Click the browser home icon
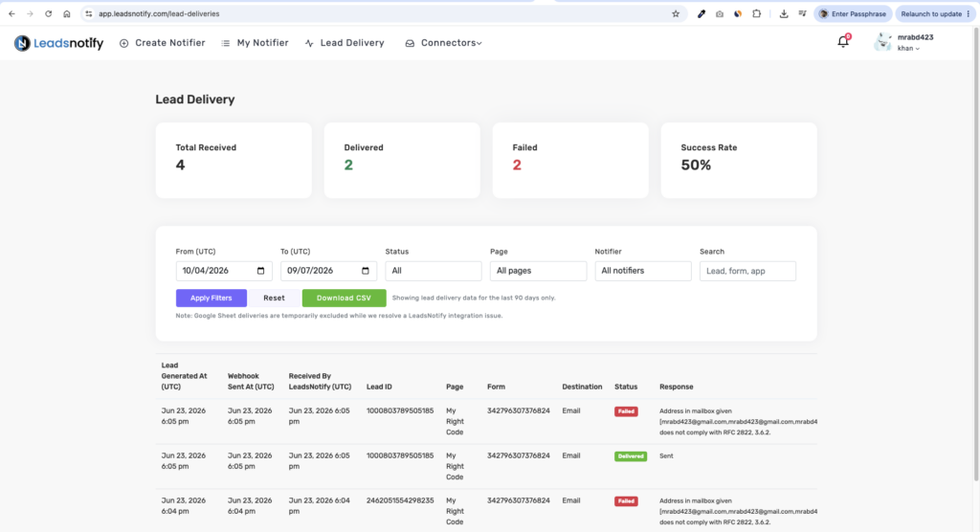Viewport: 980px width, 532px height. pyautogui.click(x=67, y=13)
